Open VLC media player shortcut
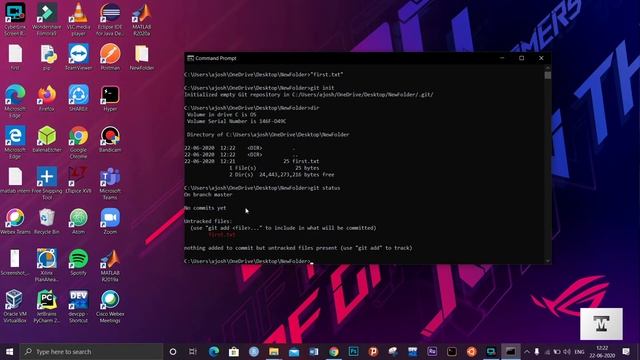Viewport: 640px width, 360px height. [78, 18]
